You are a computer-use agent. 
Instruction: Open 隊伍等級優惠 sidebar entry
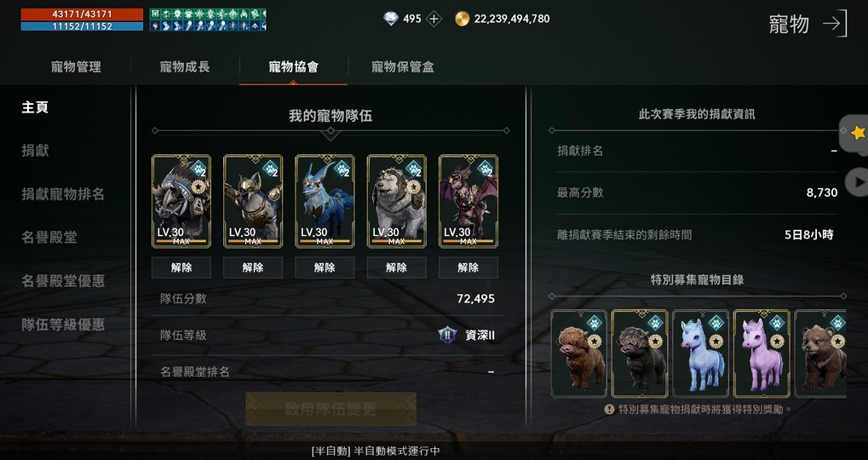[63, 325]
